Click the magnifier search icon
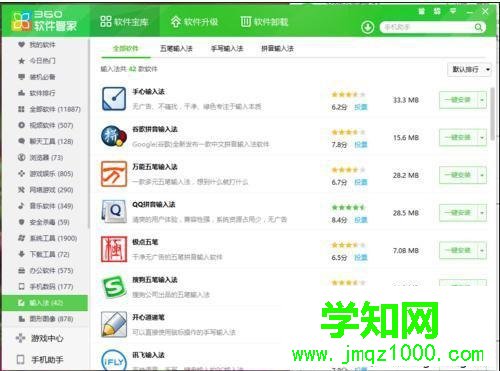Image resolution: width=500 pixels, height=371 pixels. click(x=478, y=27)
